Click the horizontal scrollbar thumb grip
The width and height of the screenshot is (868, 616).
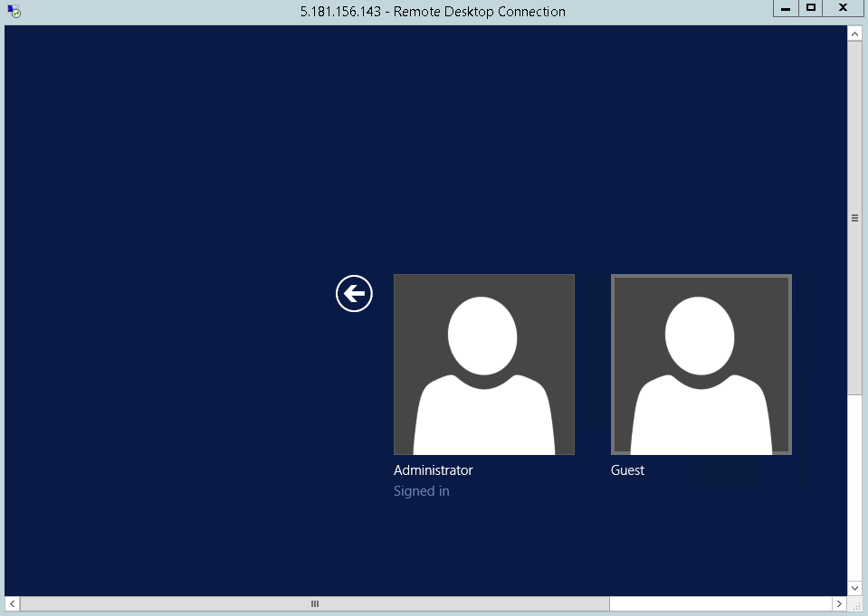[314, 603]
